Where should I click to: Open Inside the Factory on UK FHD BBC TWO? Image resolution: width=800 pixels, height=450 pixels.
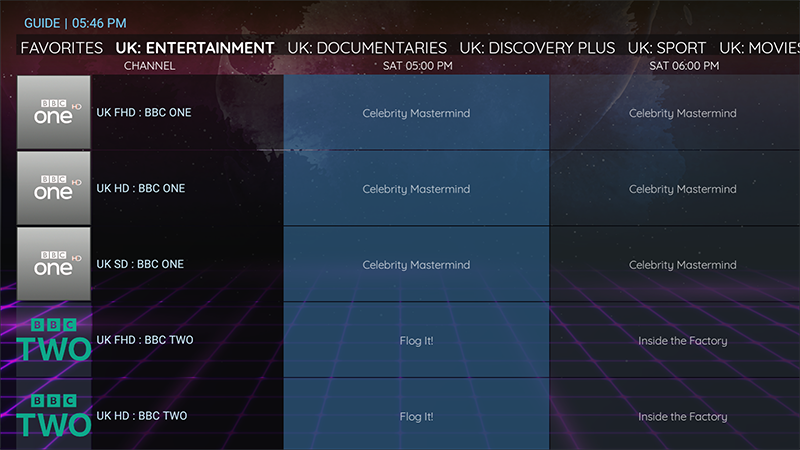coord(682,340)
